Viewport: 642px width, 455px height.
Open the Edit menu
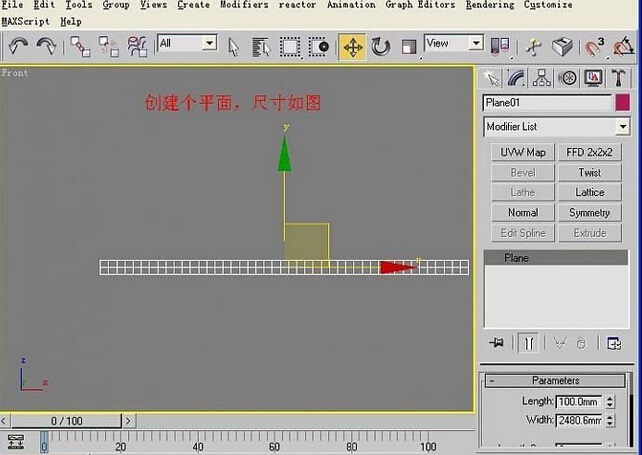[x=44, y=5]
